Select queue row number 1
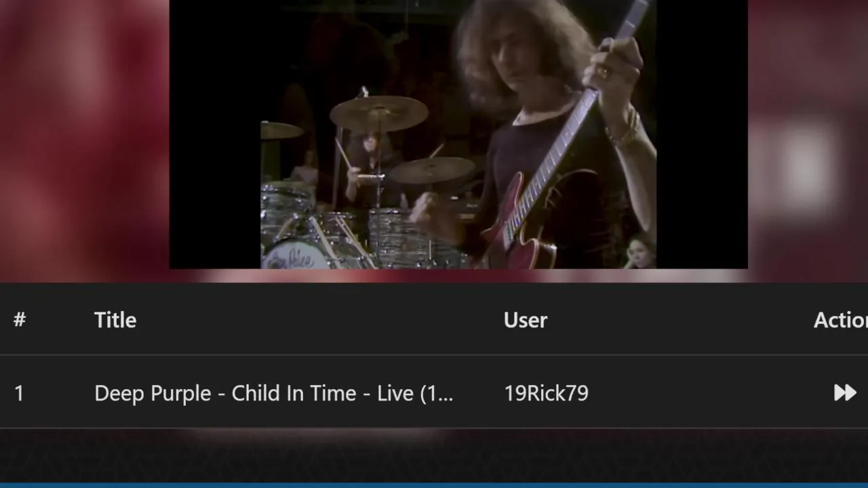868x488 pixels. point(434,392)
